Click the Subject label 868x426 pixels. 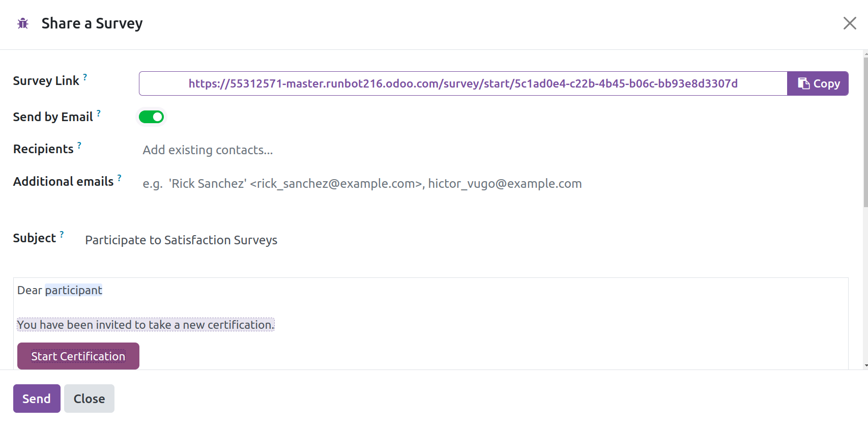[x=34, y=238]
